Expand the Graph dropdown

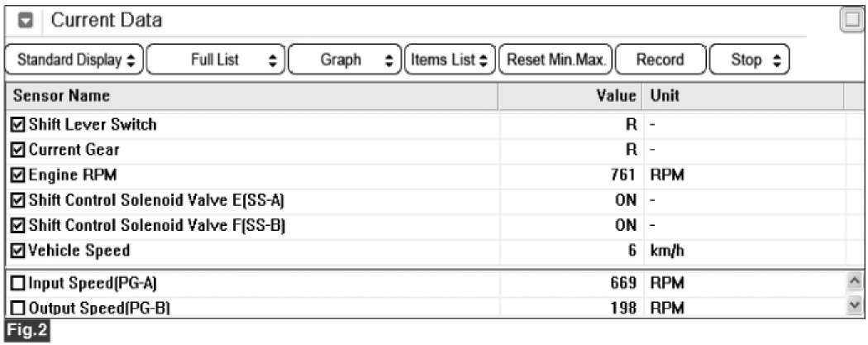pyautogui.click(x=345, y=60)
